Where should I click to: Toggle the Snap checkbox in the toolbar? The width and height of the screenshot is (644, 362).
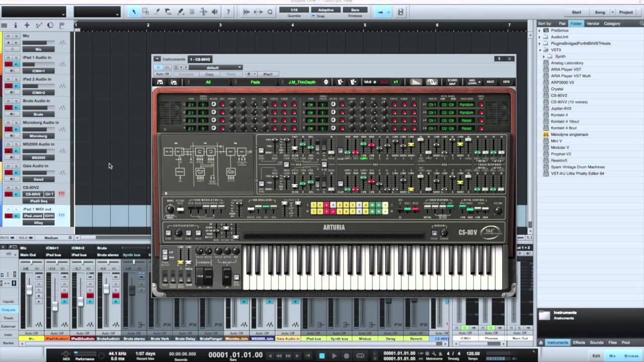[x=313, y=16]
